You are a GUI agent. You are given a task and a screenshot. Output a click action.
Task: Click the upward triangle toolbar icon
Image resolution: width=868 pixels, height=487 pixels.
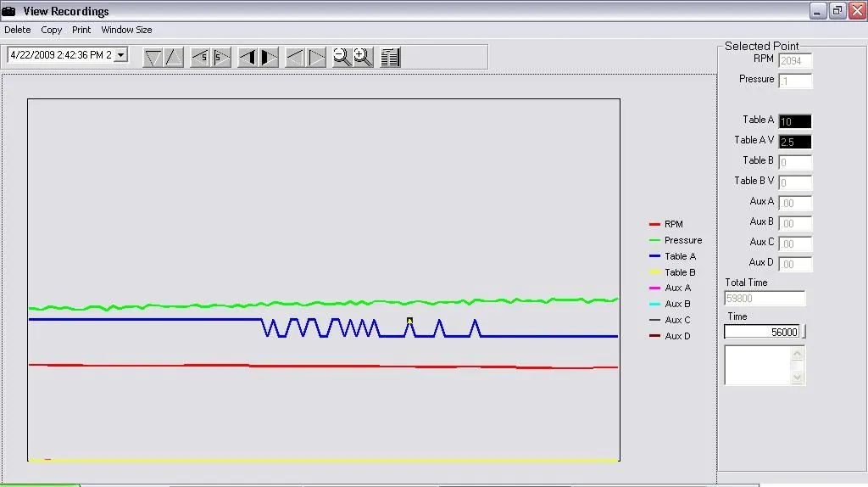pos(174,57)
